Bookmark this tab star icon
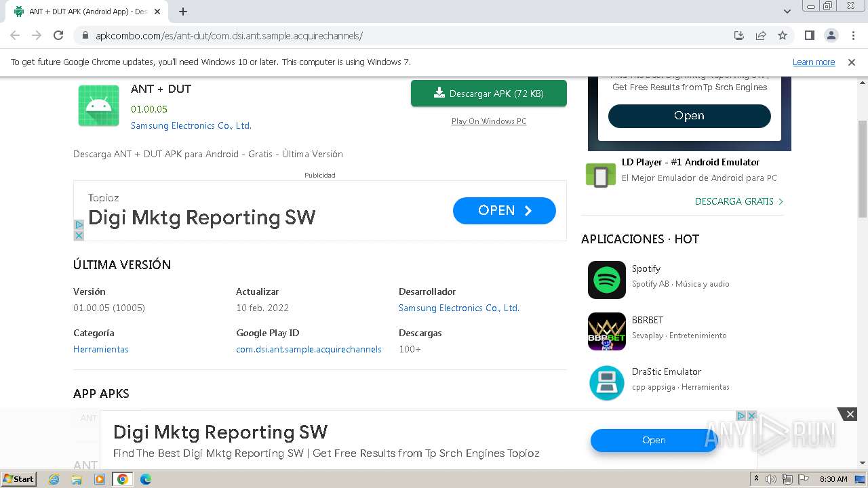The image size is (868, 488). 783,35
